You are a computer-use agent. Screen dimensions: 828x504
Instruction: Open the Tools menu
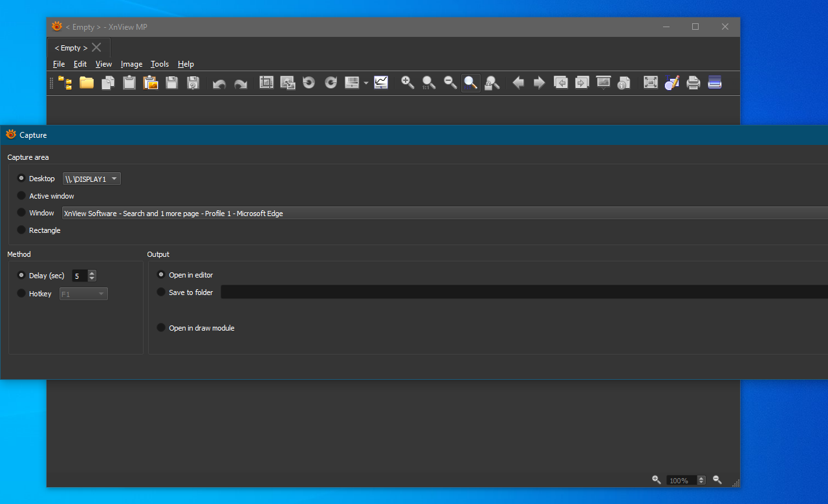click(x=160, y=64)
